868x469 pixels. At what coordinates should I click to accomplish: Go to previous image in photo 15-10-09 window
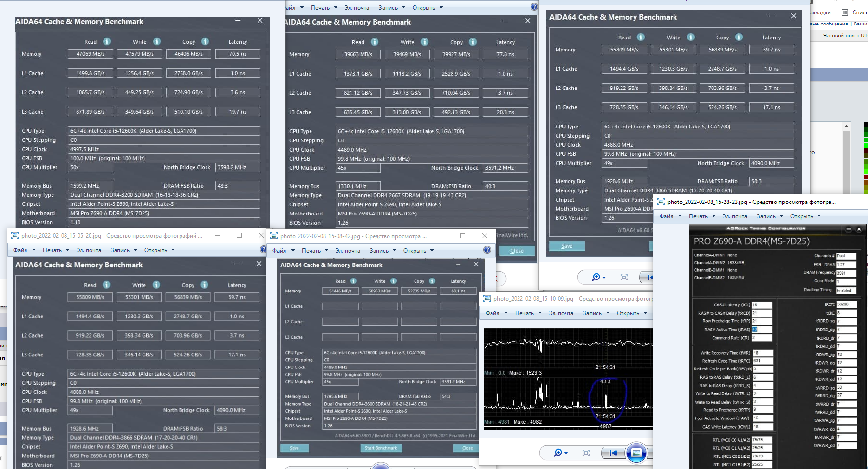(613, 453)
